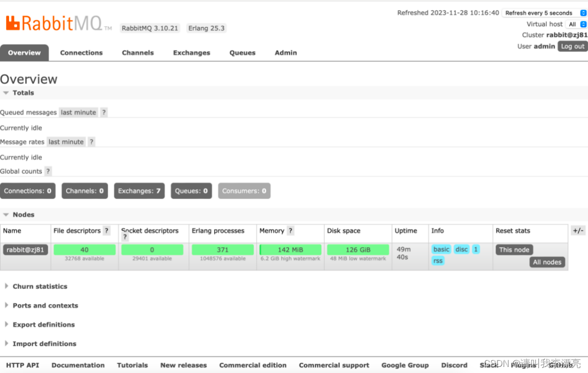This screenshot has width=588, height=373.
Task: Click Exchanges: 7 count button
Action: (x=139, y=191)
